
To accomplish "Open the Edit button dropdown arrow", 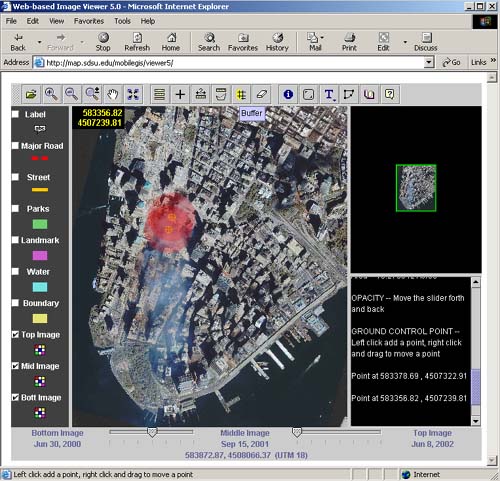I will [405, 42].
